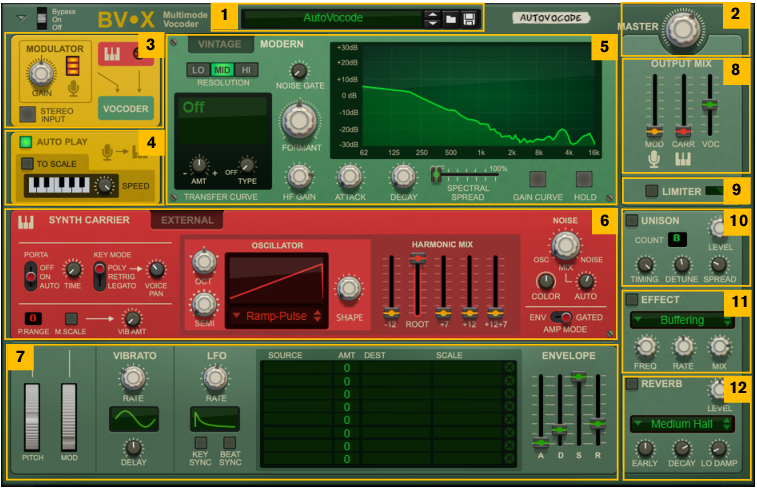Toggle the Key Mode switch
This screenshot has width=757, height=488.
tap(99, 277)
